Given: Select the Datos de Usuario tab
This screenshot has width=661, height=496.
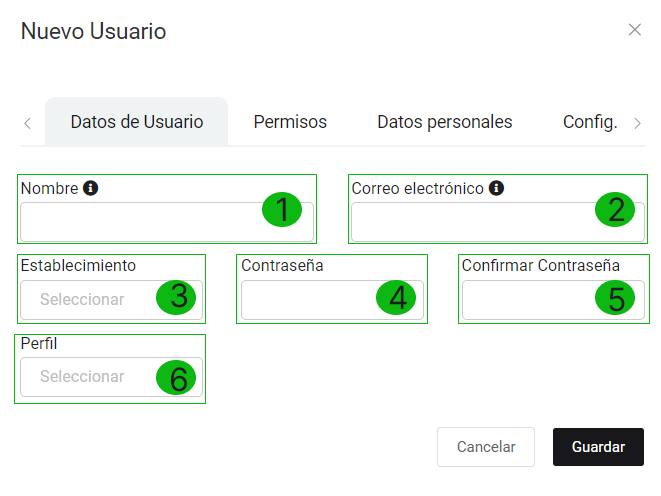Looking at the screenshot, I should (x=137, y=122).
